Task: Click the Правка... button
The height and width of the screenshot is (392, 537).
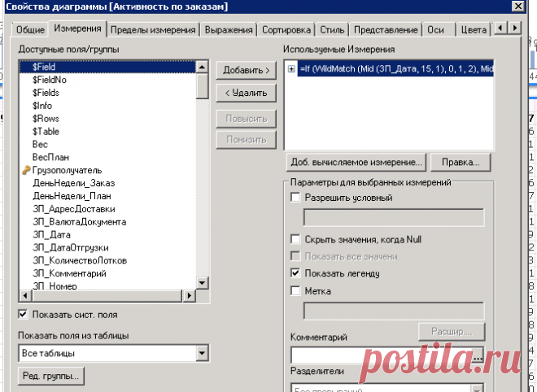Action: [x=461, y=162]
